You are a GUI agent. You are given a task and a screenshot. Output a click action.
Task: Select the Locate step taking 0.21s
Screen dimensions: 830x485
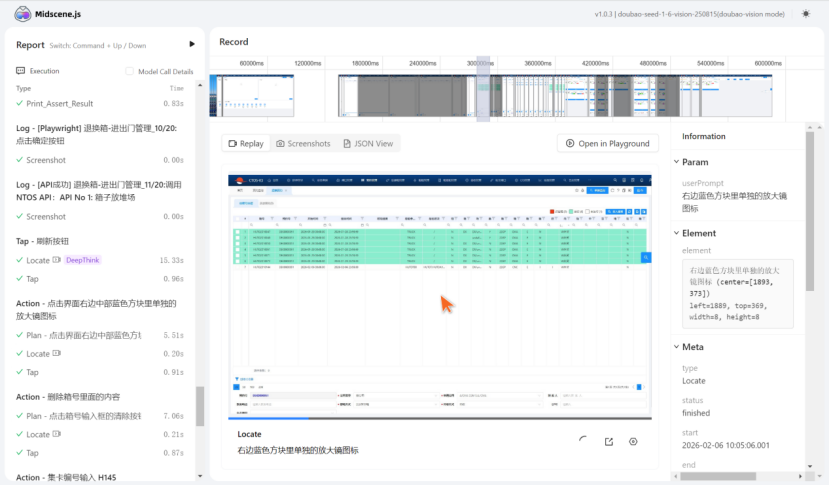click(x=100, y=434)
